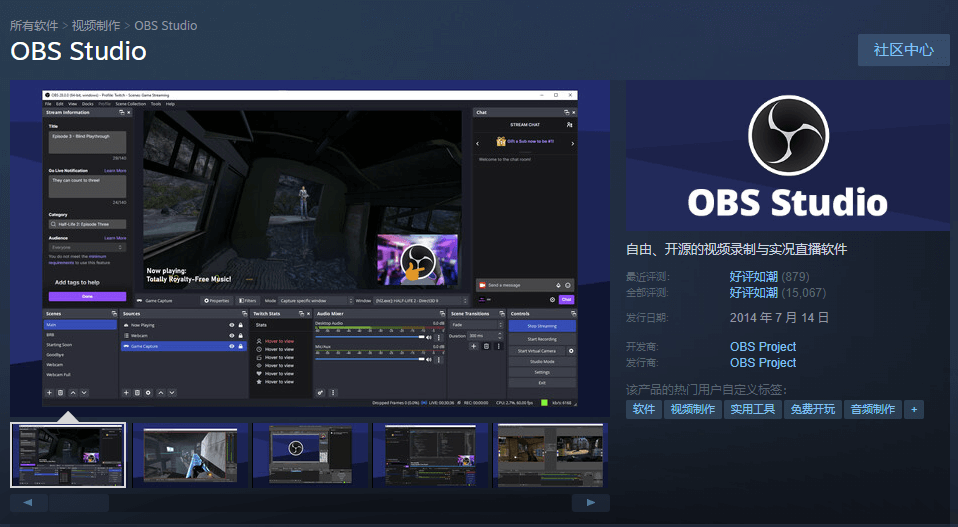
Task: Mute the Desktop Audio speaker icon
Action: click(429, 337)
